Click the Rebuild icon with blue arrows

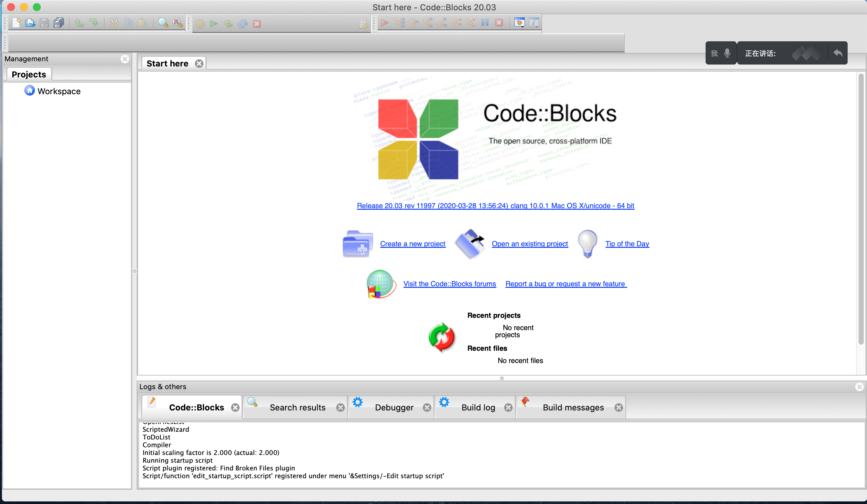click(x=242, y=24)
